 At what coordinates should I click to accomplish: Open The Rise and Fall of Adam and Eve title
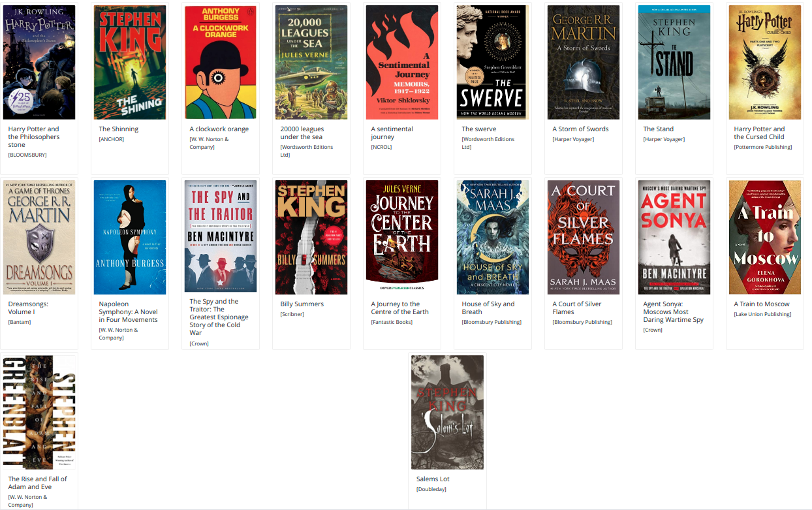tap(37, 483)
